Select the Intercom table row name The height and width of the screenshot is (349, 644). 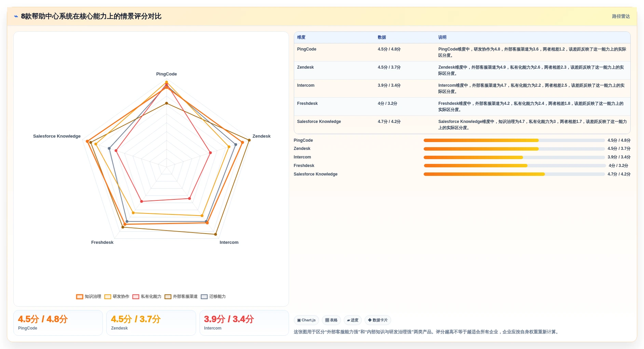(x=306, y=85)
